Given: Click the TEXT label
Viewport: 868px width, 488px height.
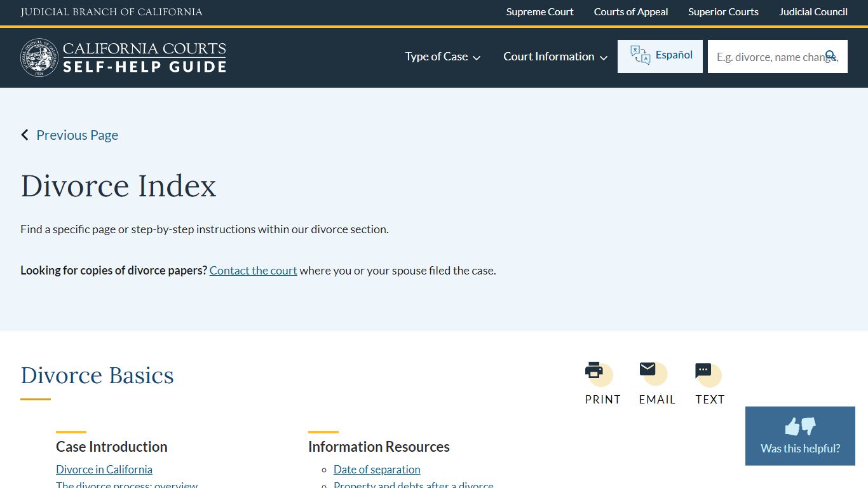Looking at the screenshot, I should coord(710,399).
